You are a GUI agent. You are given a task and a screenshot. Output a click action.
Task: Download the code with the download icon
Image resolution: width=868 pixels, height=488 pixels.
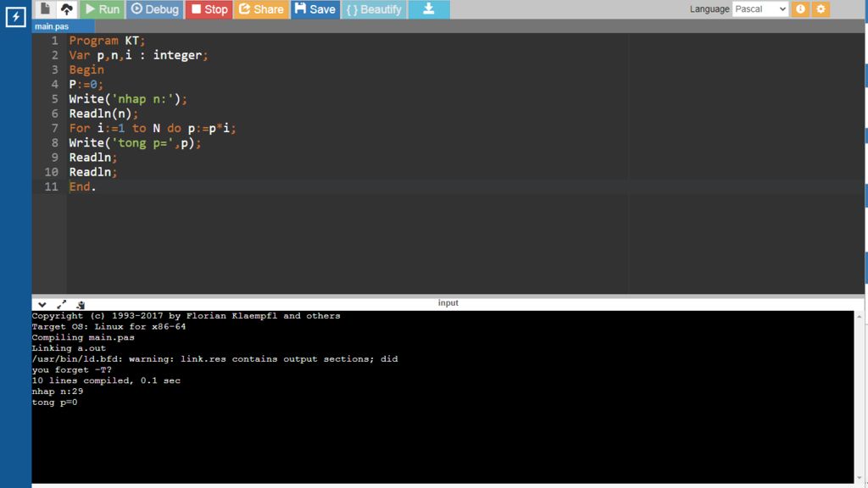tap(429, 8)
